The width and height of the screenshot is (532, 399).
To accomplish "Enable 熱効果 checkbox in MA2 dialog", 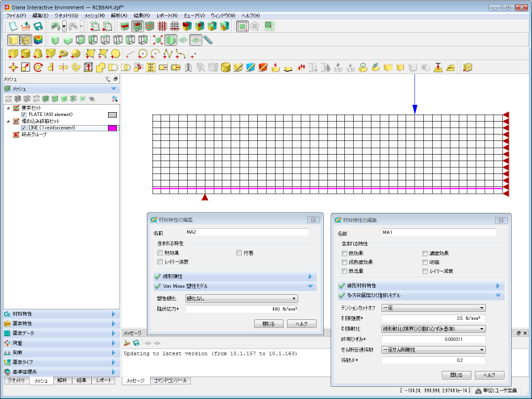I will (160, 253).
